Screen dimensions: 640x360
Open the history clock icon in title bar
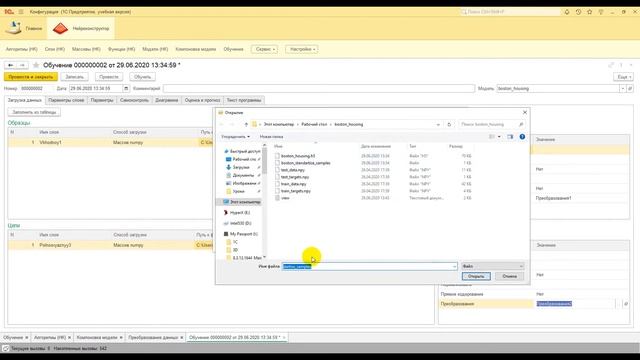578,12
